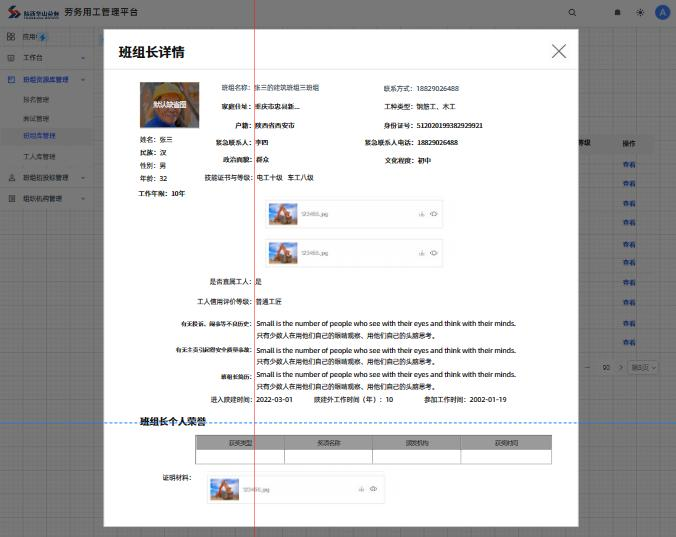
Task: Click the first 查看 link in 操作 column
Action: tap(629, 165)
